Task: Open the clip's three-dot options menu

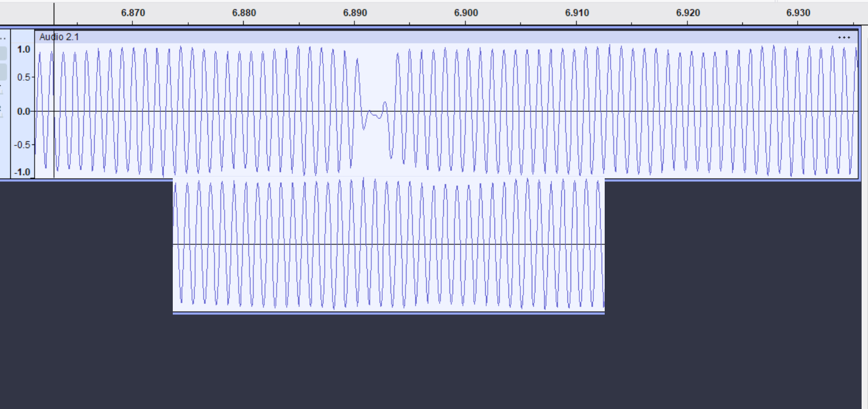Action: pos(844,37)
